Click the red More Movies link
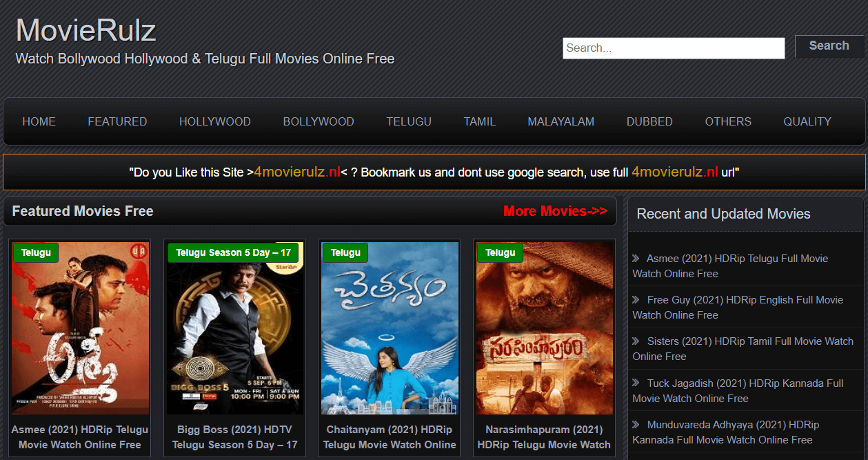Screen dimensions: 868x460 (x=555, y=211)
